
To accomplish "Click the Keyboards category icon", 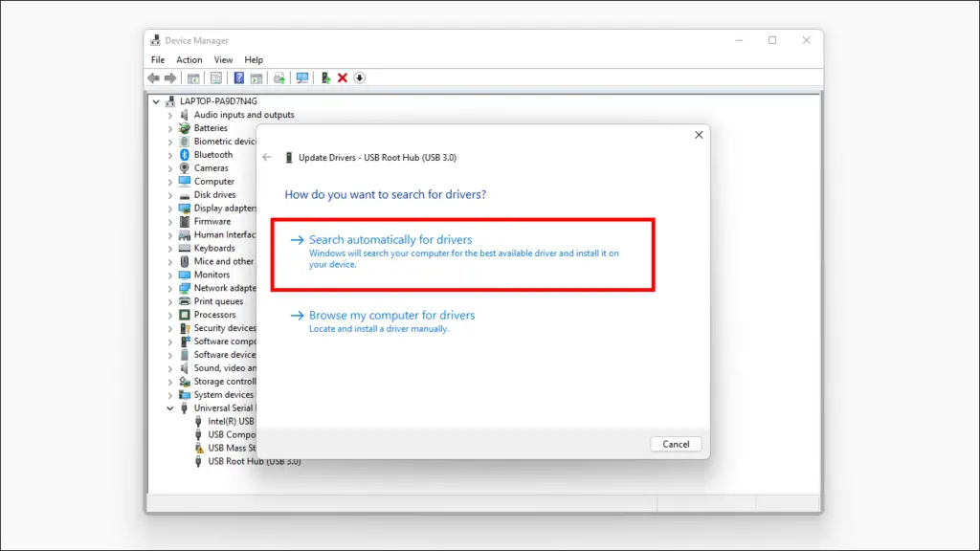I will coord(185,248).
